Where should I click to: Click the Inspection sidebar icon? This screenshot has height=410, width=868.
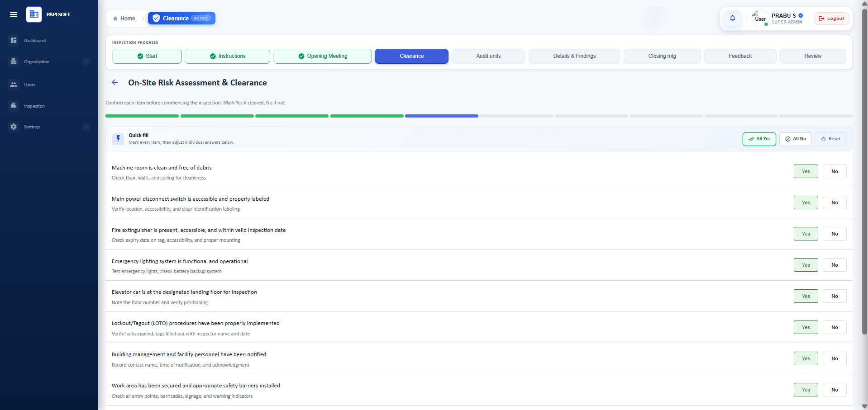[14, 106]
